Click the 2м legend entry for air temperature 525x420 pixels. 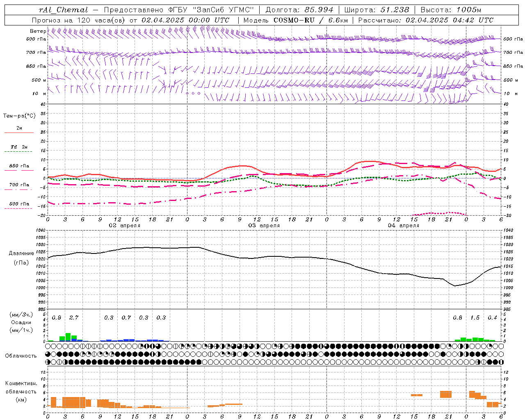point(19,128)
